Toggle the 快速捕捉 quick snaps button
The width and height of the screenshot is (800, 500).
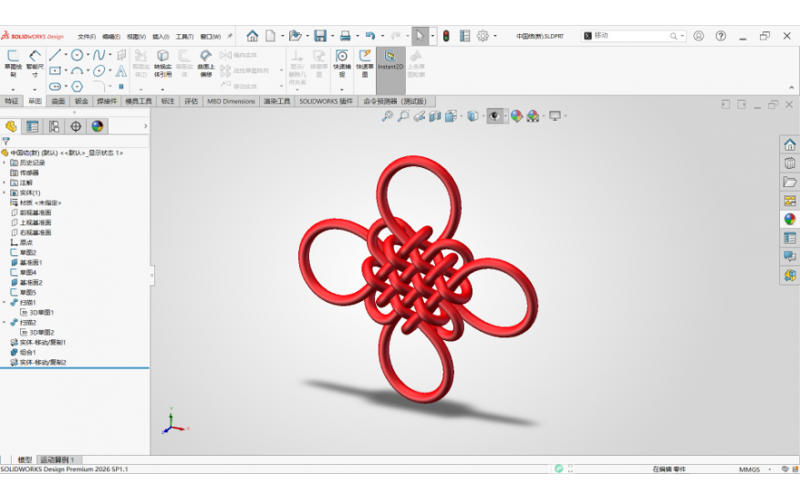(342, 63)
